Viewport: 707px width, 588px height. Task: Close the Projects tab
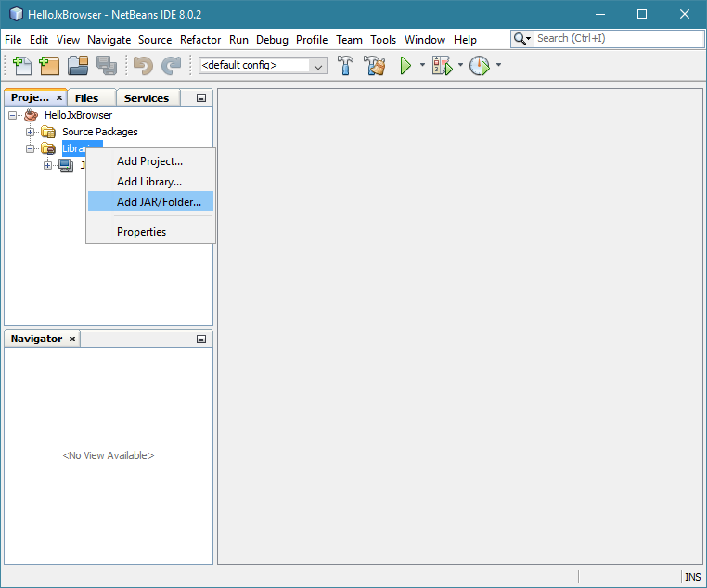pyautogui.click(x=59, y=97)
